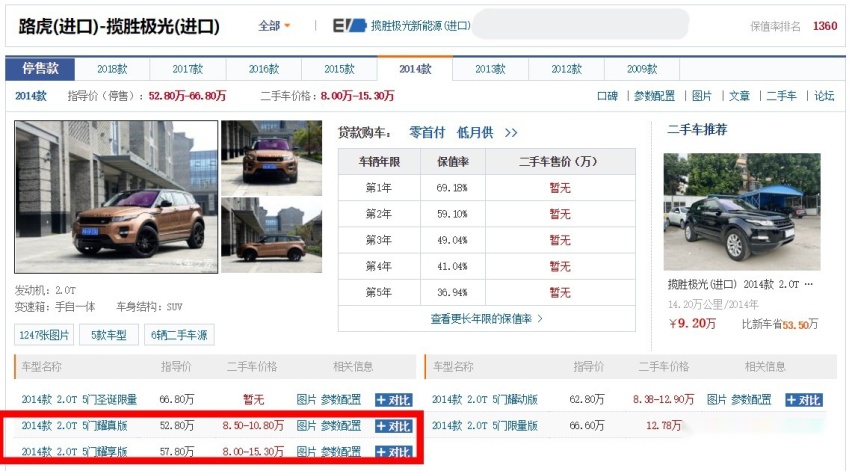
Task: Click the 低月供 loan link
Action: (x=474, y=133)
